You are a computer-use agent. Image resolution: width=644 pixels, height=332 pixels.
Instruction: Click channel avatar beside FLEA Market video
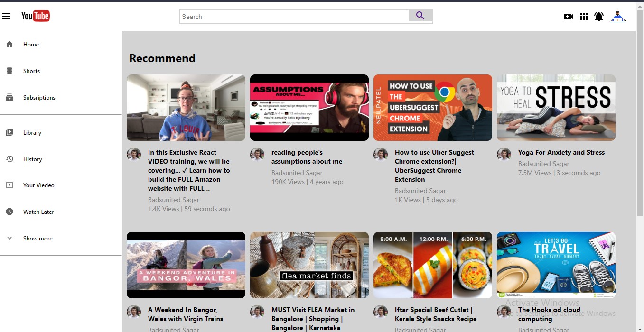(x=257, y=312)
